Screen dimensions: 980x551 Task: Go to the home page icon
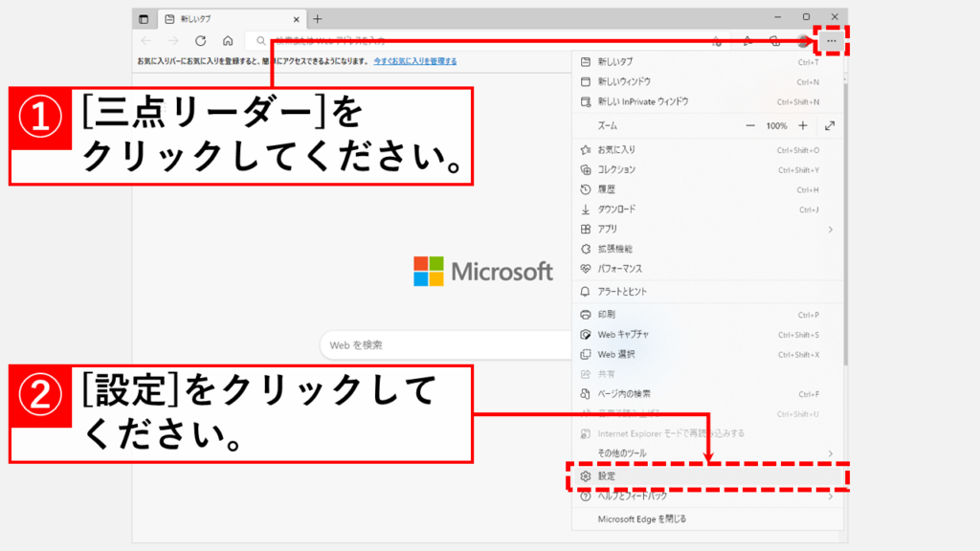pyautogui.click(x=228, y=41)
